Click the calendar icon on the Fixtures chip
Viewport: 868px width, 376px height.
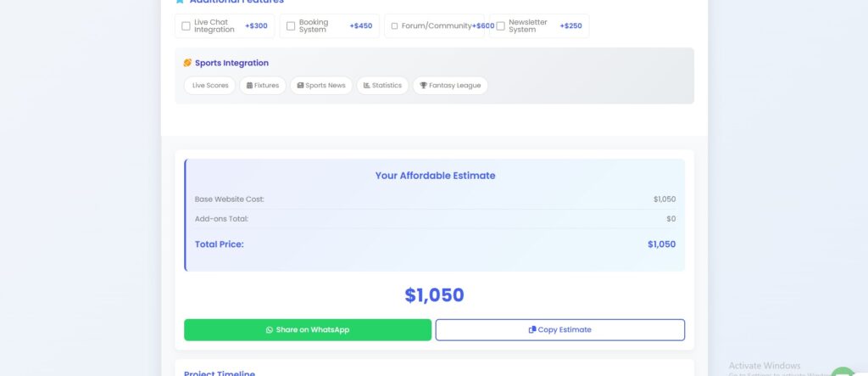coord(249,86)
